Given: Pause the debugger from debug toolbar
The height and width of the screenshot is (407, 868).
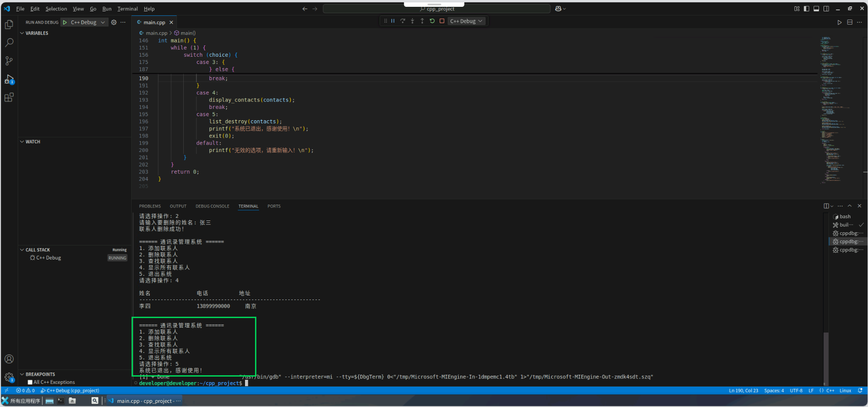Looking at the screenshot, I should [x=393, y=21].
